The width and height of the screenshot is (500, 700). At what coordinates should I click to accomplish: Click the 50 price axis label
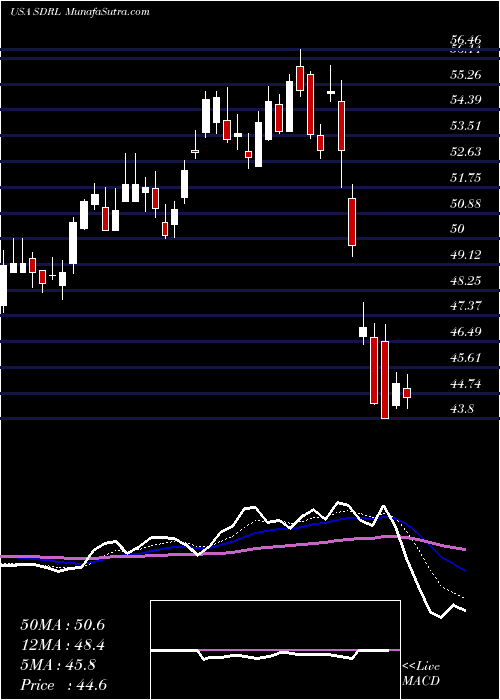point(458,229)
